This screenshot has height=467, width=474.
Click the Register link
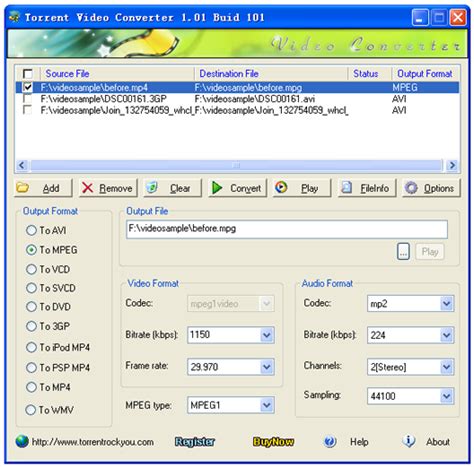(195, 442)
